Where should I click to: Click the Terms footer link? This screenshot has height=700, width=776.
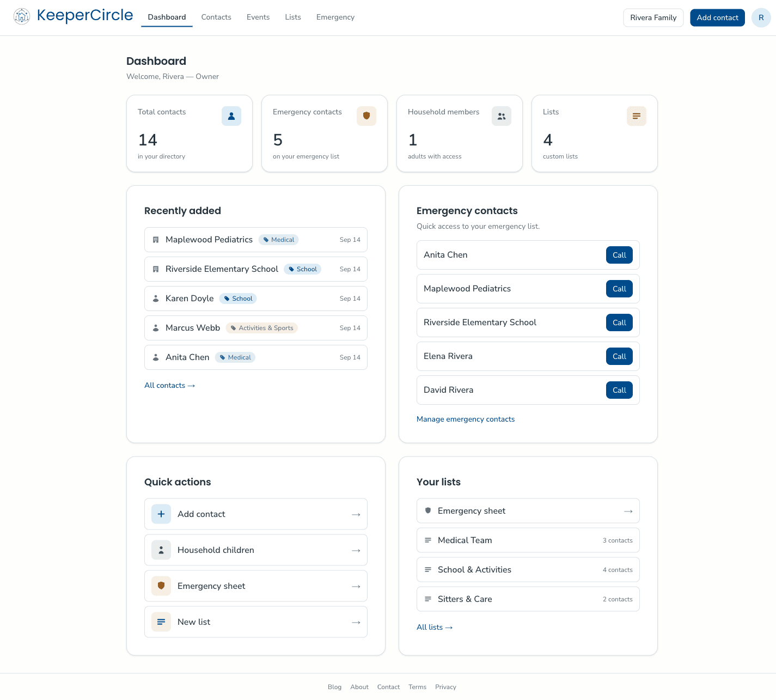[x=418, y=687]
